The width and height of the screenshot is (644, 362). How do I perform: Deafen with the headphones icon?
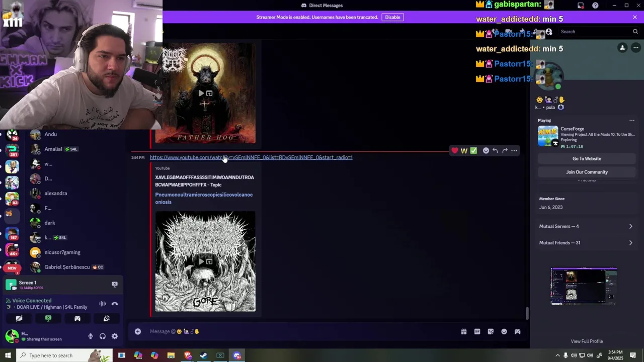click(103, 336)
